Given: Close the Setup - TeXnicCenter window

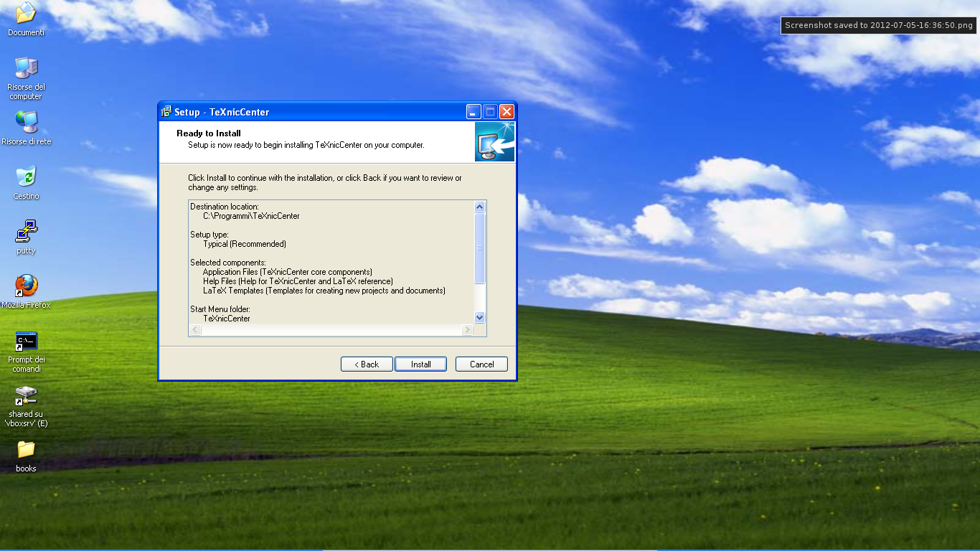Looking at the screenshot, I should tap(507, 111).
